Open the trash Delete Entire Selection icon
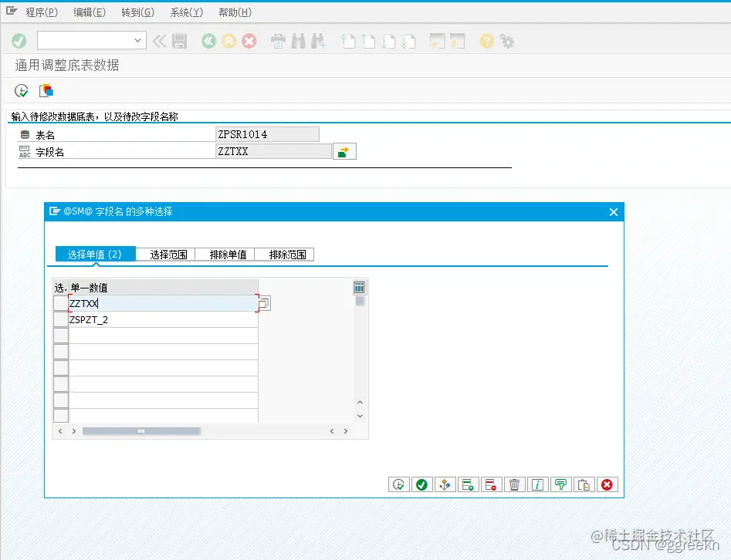 (x=515, y=484)
